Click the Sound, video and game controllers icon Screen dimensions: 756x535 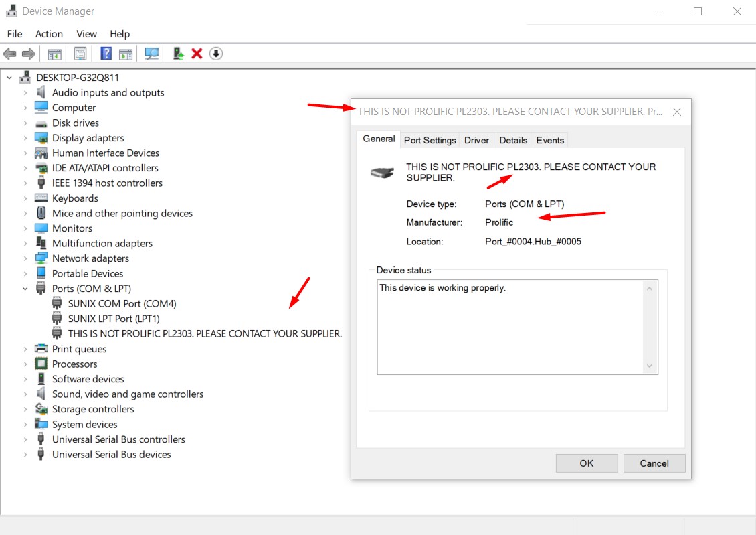(x=41, y=394)
